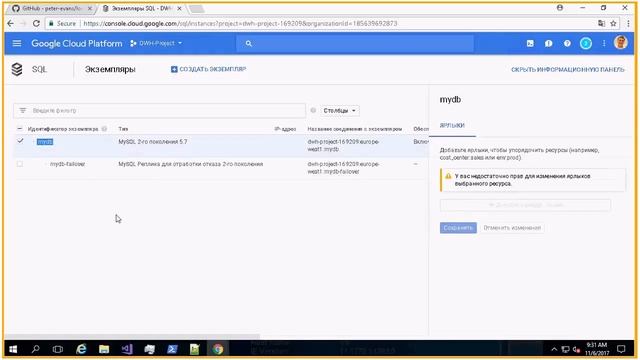Click the Create Instance (СОЗДАТЬ ЭКЗЕМПЛЯР) button
The image size is (640, 360).
pyautogui.click(x=209, y=69)
